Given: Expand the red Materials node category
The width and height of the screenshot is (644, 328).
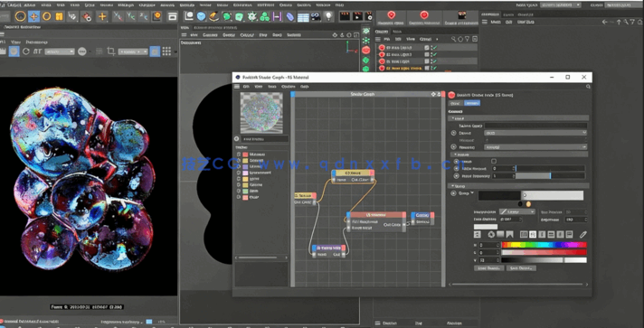Looking at the screenshot, I should 239,155.
